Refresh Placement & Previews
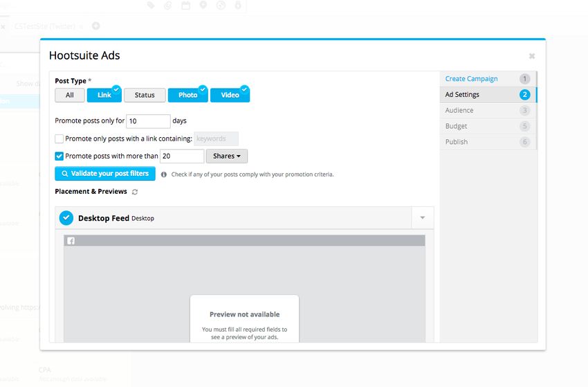Screen dimensions: 588x387 [135, 192]
